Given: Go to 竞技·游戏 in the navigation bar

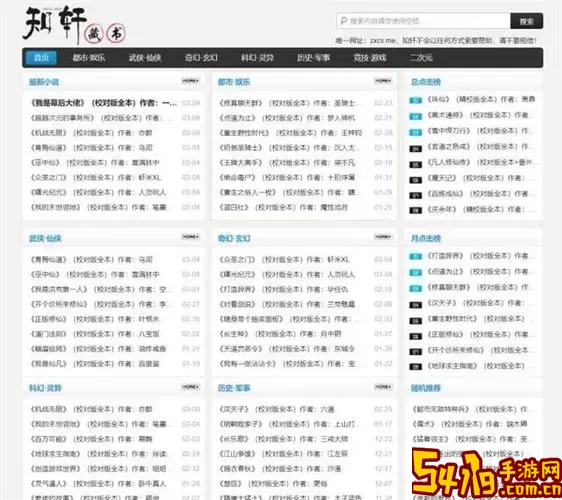Looking at the screenshot, I should pyautogui.click(x=370, y=58).
